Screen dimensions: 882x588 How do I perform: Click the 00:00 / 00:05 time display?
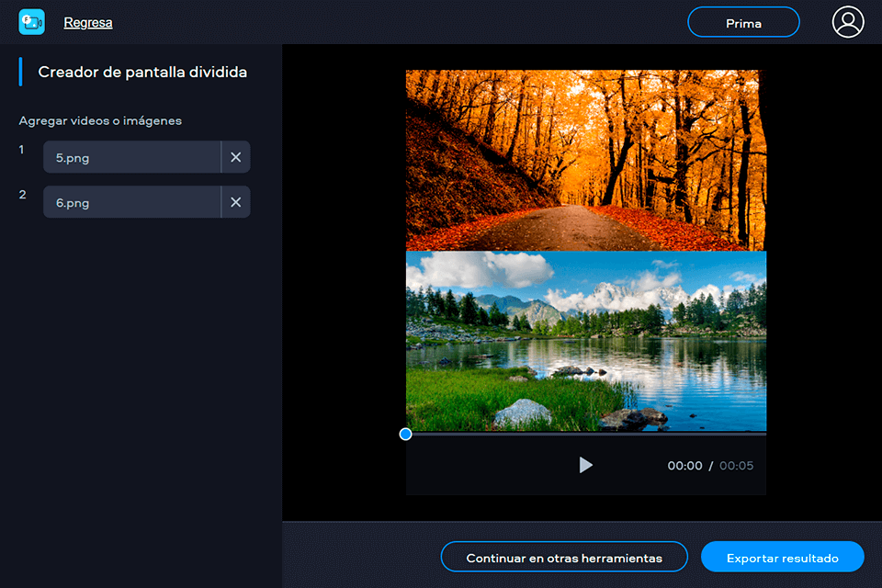710,466
